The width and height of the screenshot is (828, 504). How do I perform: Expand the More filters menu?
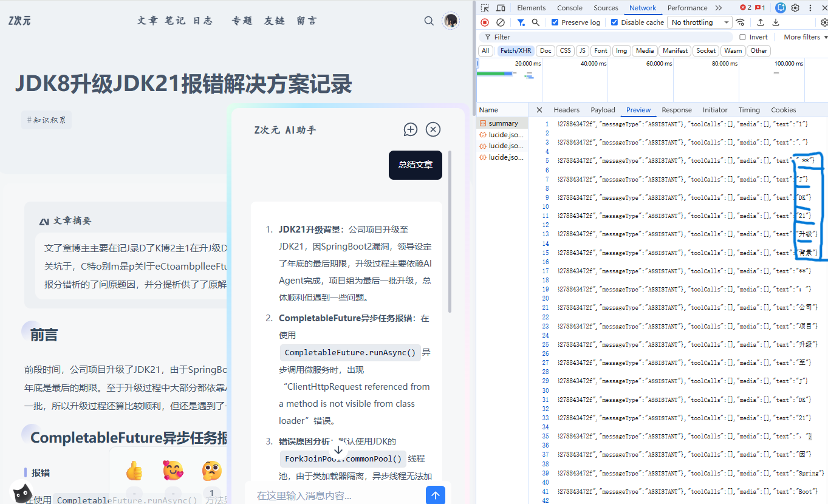[805, 37]
